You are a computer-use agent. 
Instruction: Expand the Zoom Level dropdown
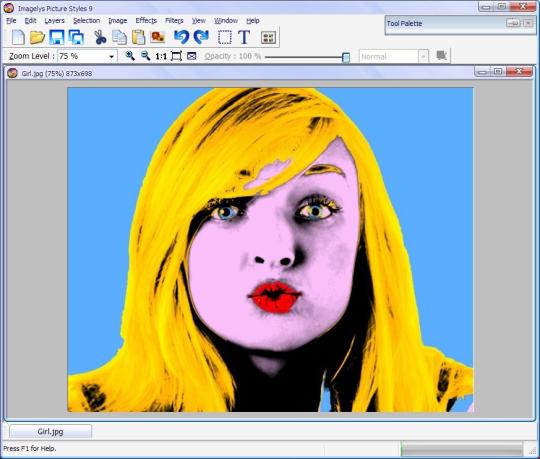[111, 56]
